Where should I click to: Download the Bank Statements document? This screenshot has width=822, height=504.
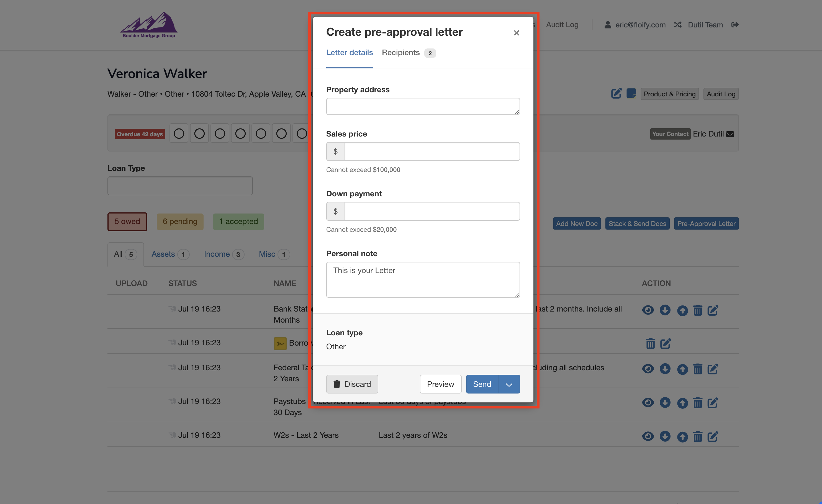[665, 310]
